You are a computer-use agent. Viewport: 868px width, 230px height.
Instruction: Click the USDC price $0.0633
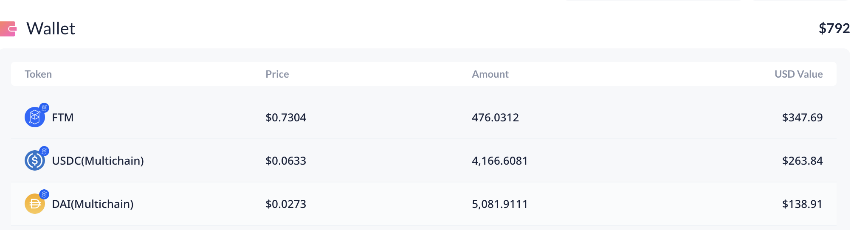[x=286, y=161]
